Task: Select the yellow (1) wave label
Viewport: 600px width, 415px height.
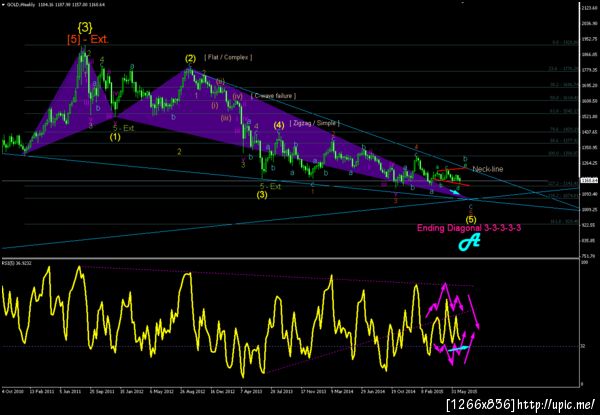Action: tap(115, 137)
